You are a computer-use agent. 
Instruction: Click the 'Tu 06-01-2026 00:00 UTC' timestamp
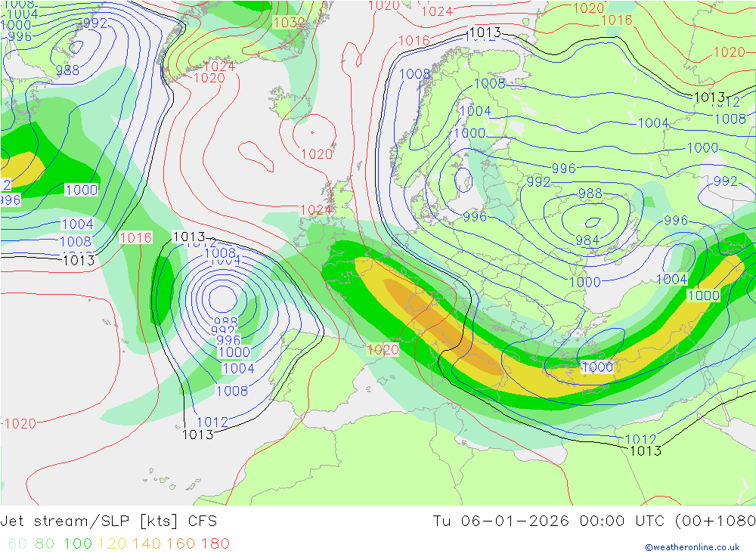tap(549, 522)
